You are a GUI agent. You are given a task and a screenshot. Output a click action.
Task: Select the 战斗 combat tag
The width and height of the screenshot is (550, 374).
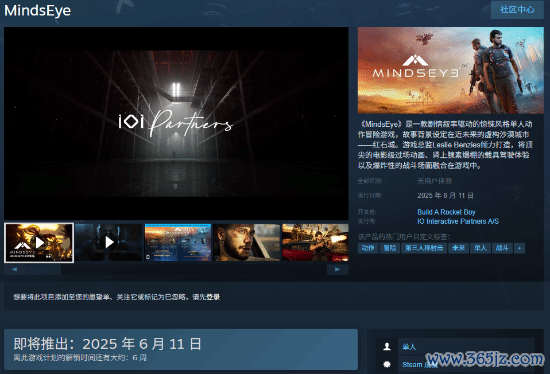pyautogui.click(x=502, y=248)
